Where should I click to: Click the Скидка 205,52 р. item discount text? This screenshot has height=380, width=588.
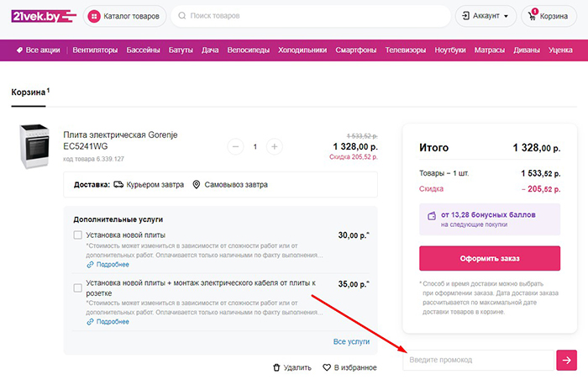(354, 157)
